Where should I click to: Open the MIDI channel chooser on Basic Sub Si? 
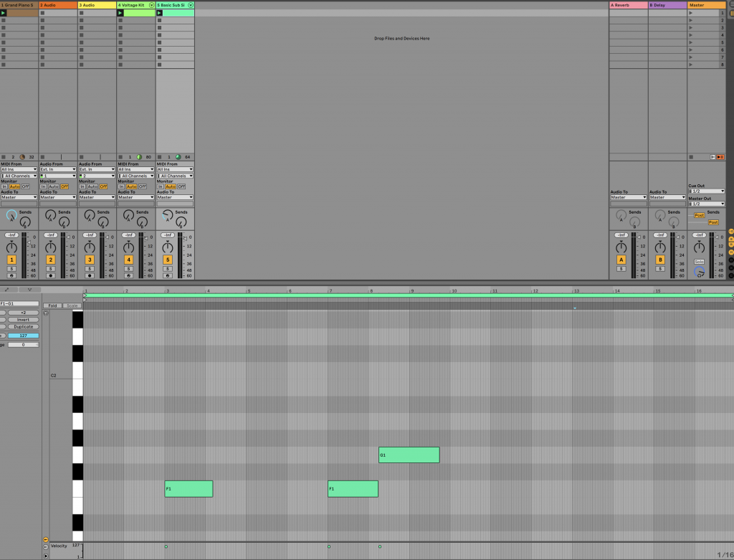174,176
